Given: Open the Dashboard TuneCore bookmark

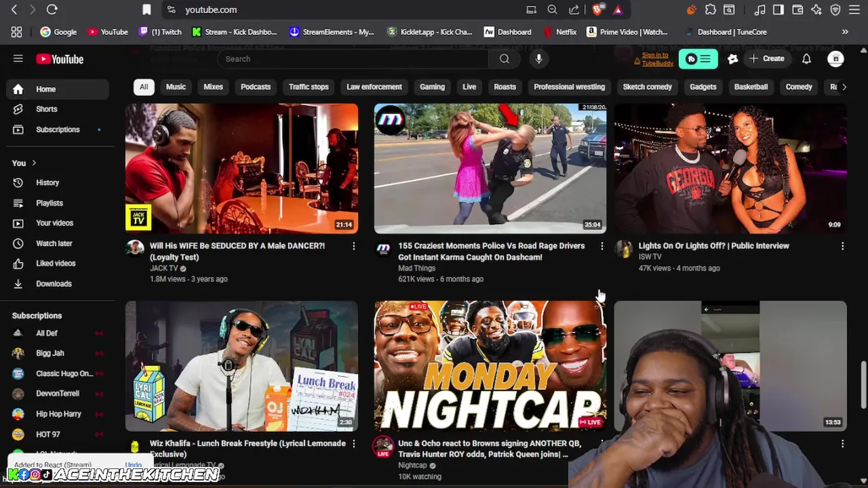Looking at the screenshot, I should point(725,32).
